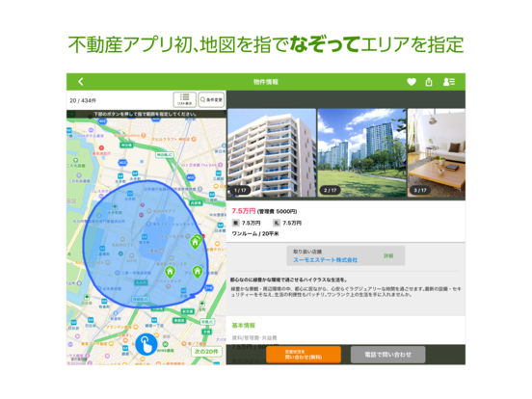Screen dimensions: 532x399
Task: View first building photo thumbnail 1/17
Action: (272, 152)
